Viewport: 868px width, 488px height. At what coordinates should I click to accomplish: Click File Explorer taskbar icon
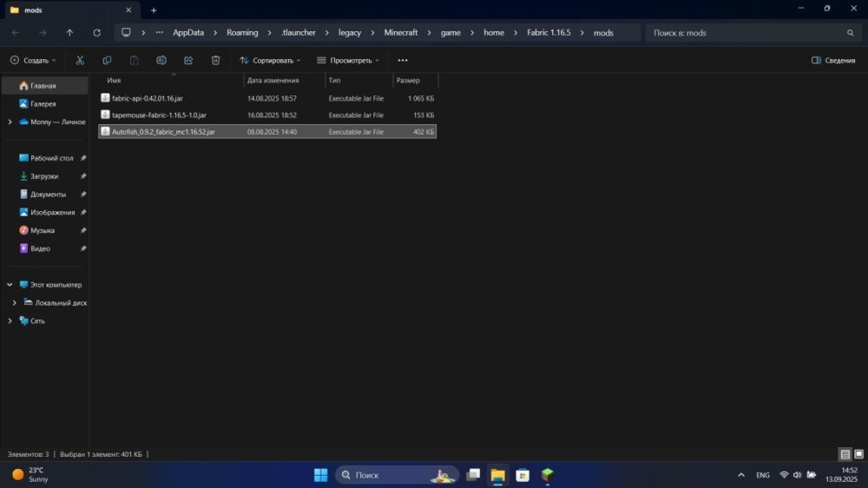click(x=497, y=475)
